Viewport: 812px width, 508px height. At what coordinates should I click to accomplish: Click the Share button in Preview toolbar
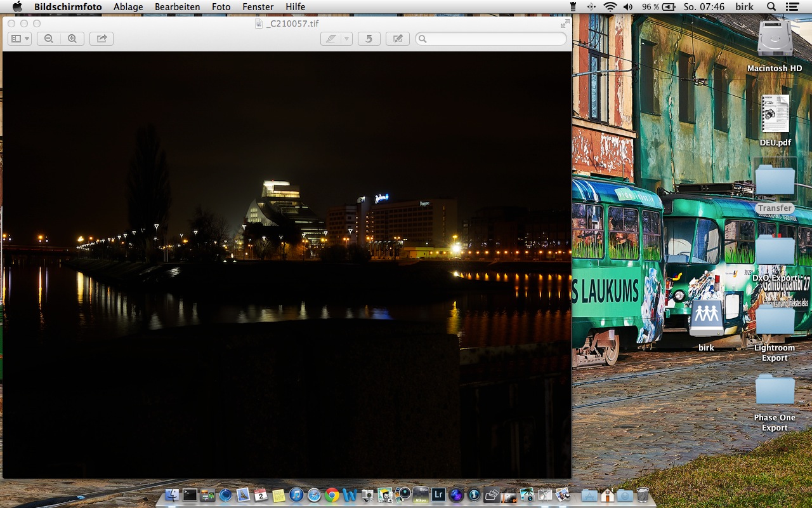(101, 39)
